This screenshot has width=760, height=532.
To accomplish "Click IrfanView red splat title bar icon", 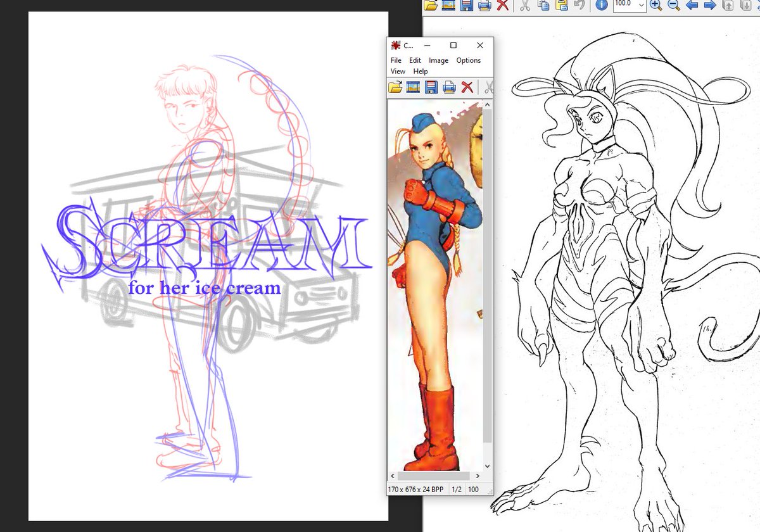I will pos(396,46).
